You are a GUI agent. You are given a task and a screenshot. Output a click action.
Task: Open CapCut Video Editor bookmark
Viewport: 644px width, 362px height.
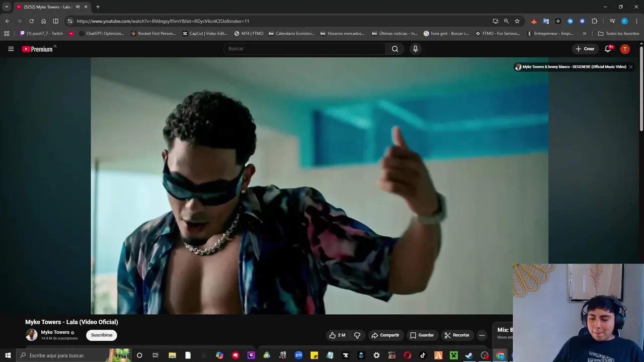205,34
